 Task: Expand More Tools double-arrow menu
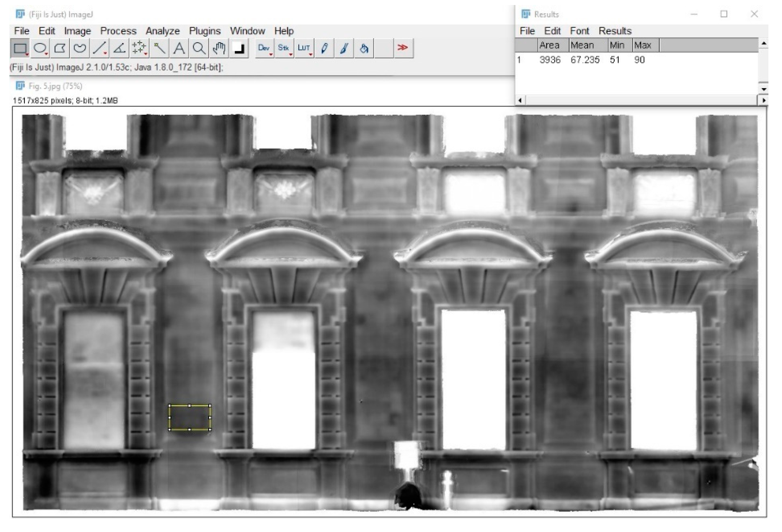(x=403, y=48)
